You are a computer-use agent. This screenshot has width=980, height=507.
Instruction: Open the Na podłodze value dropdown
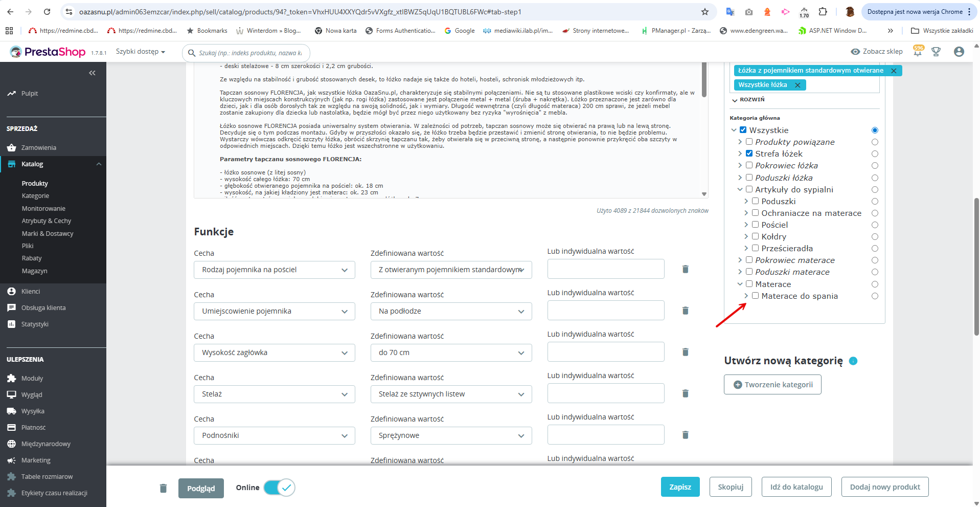451,311
